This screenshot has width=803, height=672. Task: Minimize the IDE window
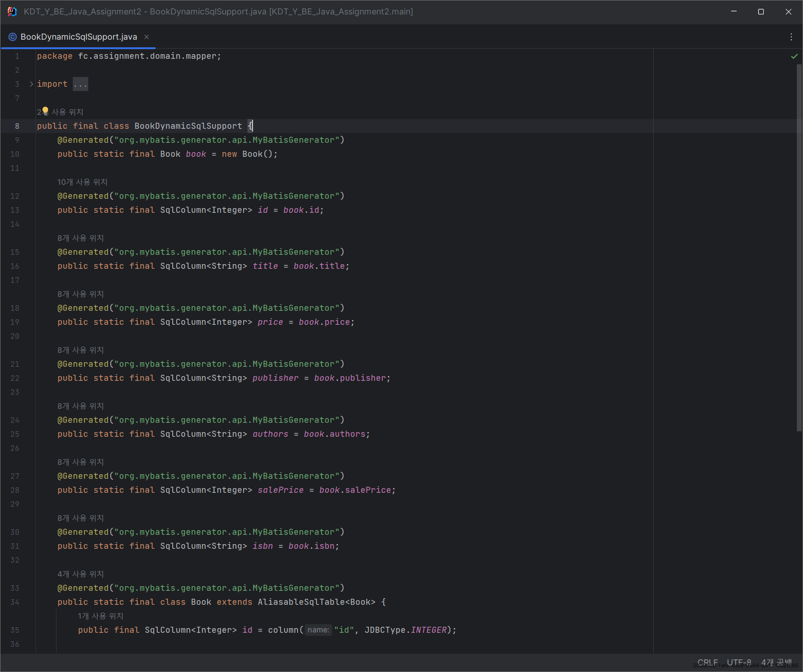click(734, 12)
